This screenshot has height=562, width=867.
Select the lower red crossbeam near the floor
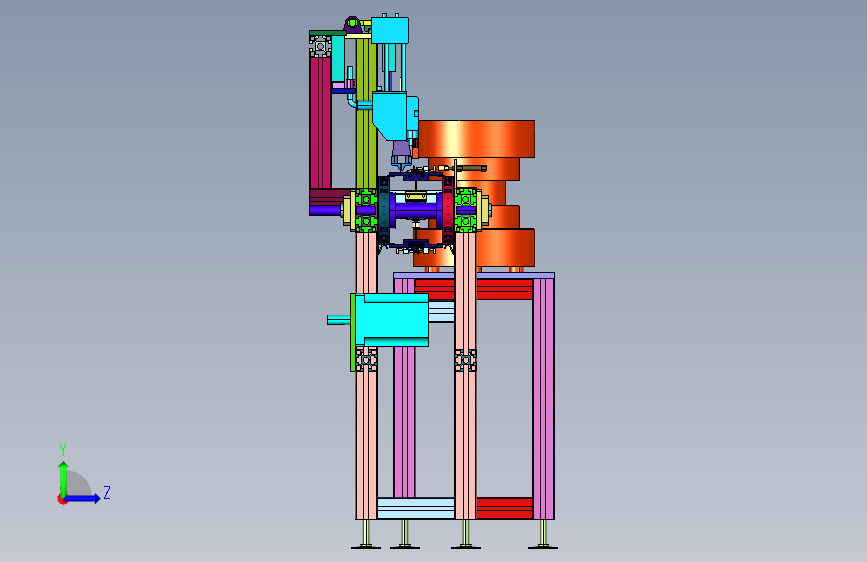(x=504, y=508)
